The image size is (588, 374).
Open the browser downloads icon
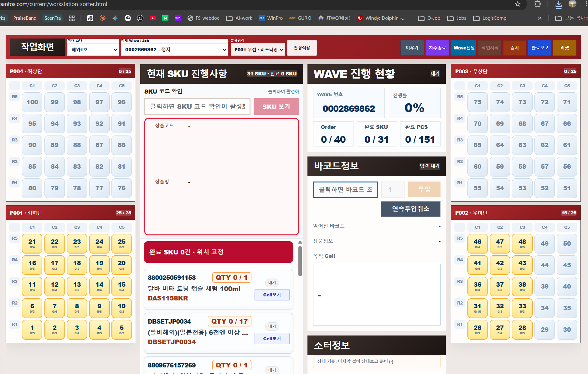coord(559,4)
